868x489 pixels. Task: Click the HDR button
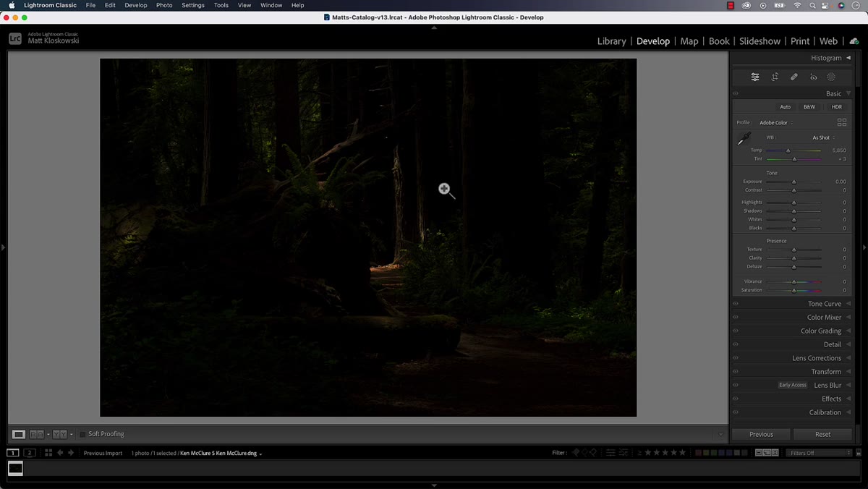pos(836,107)
